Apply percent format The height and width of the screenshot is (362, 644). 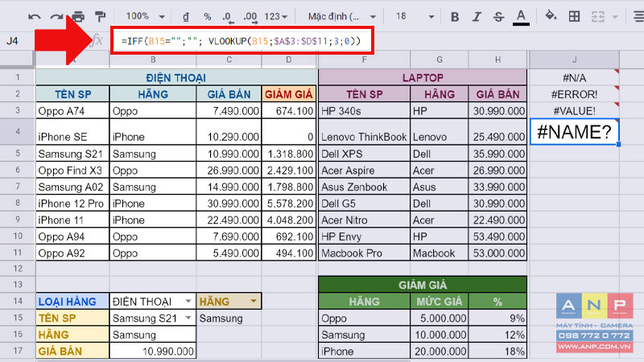click(x=208, y=17)
